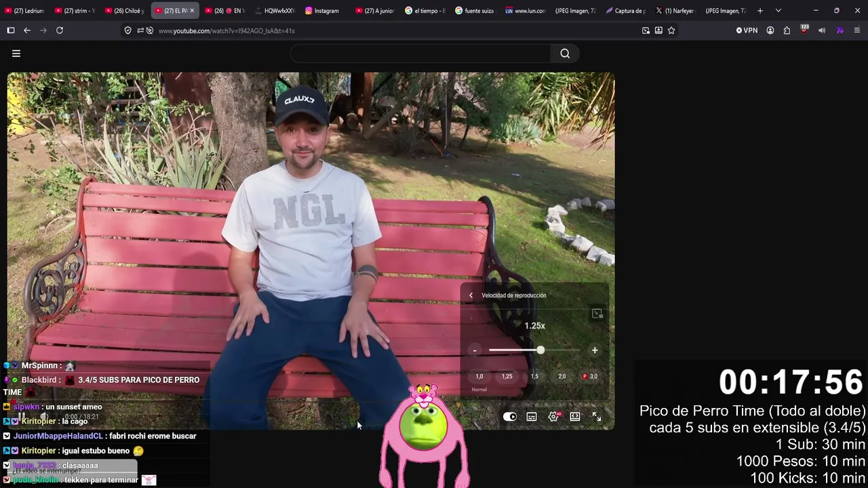This screenshot has width=868, height=488.
Task: Click the purple extension icon in the toolbar
Action: pos(840,30)
